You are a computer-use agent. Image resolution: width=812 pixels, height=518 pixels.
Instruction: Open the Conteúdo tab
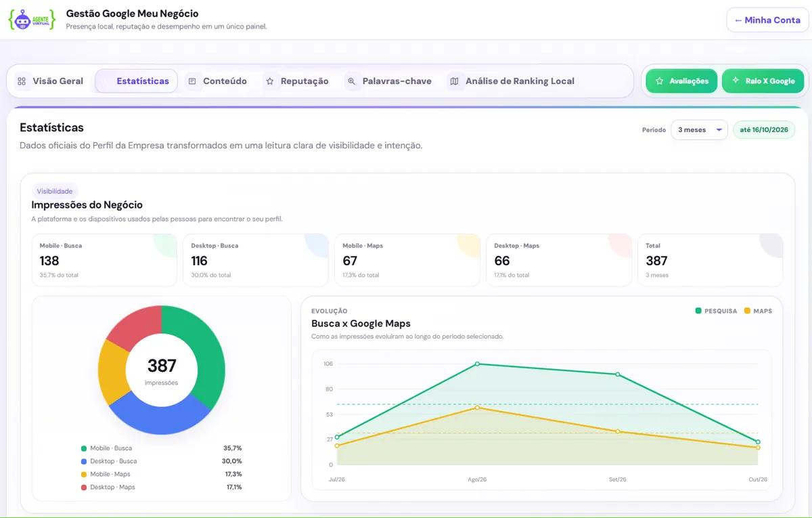tap(217, 81)
